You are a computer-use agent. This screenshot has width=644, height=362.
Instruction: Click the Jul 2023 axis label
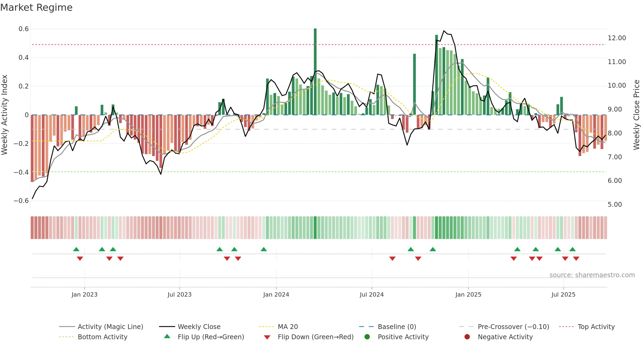pyautogui.click(x=180, y=294)
